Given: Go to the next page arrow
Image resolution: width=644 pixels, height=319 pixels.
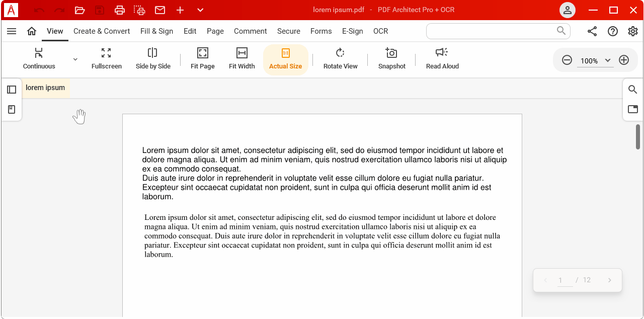Looking at the screenshot, I should (x=610, y=280).
